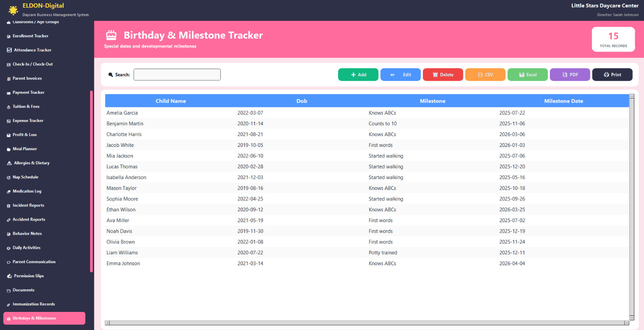
Task: Click the search magnifier icon
Action: coord(111,74)
